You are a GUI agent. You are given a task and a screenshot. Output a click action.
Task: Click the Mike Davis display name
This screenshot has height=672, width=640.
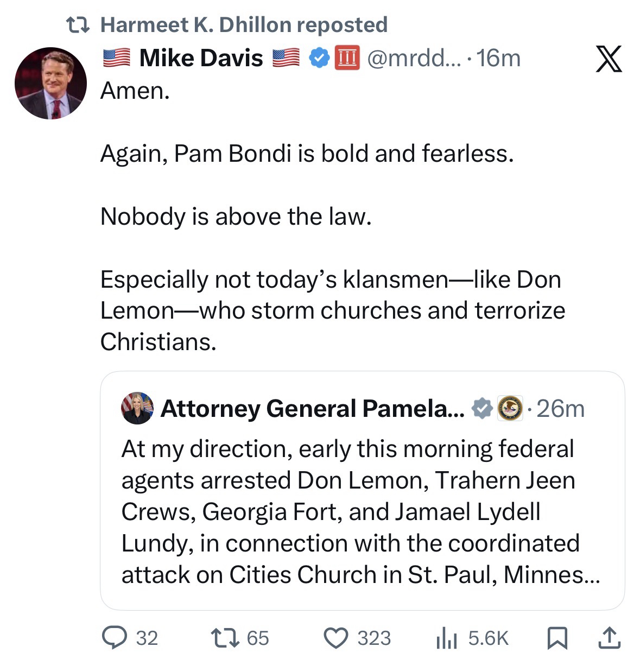[201, 58]
